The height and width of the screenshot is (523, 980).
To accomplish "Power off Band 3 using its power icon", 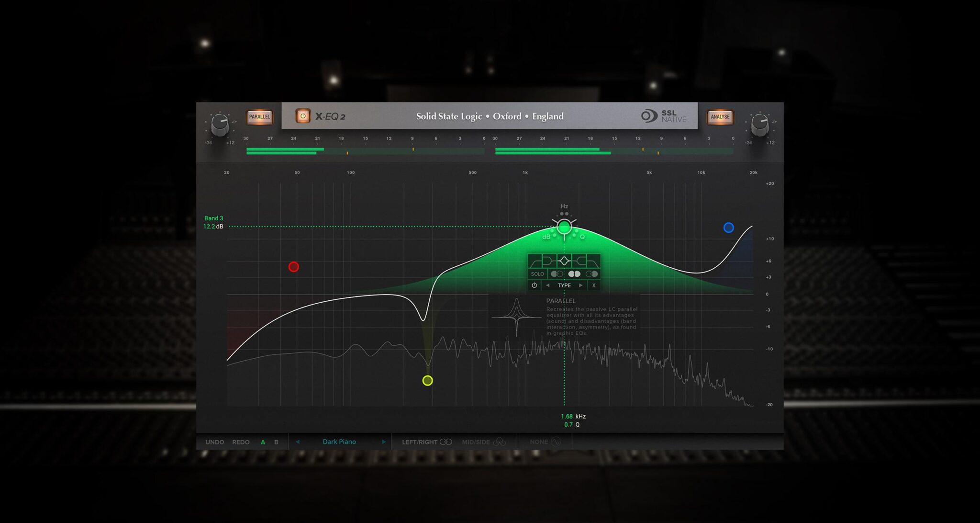I will click(x=534, y=285).
